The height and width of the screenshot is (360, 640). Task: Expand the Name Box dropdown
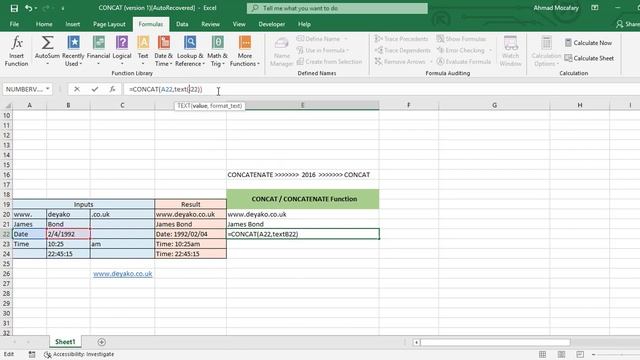pyautogui.click(x=48, y=89)
